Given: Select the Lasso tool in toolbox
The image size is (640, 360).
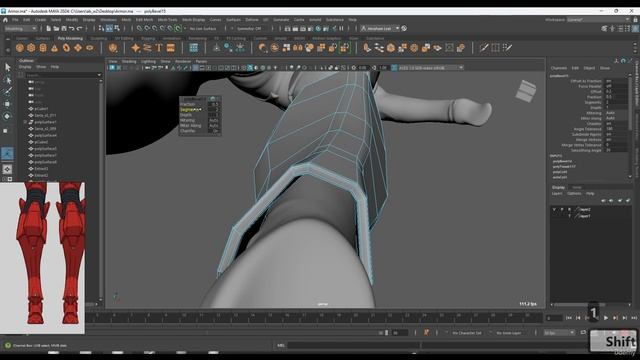Looking at the screenshot, I should 7,80.
